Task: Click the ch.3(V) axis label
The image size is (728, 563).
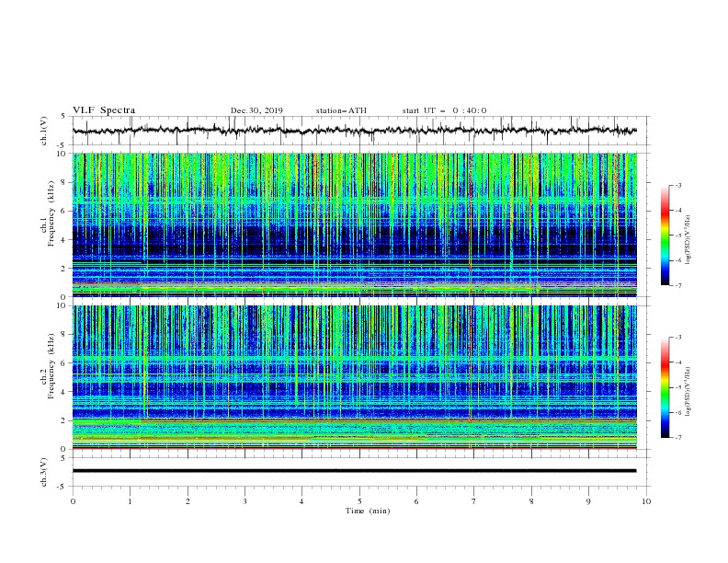Action: [44, 472]
